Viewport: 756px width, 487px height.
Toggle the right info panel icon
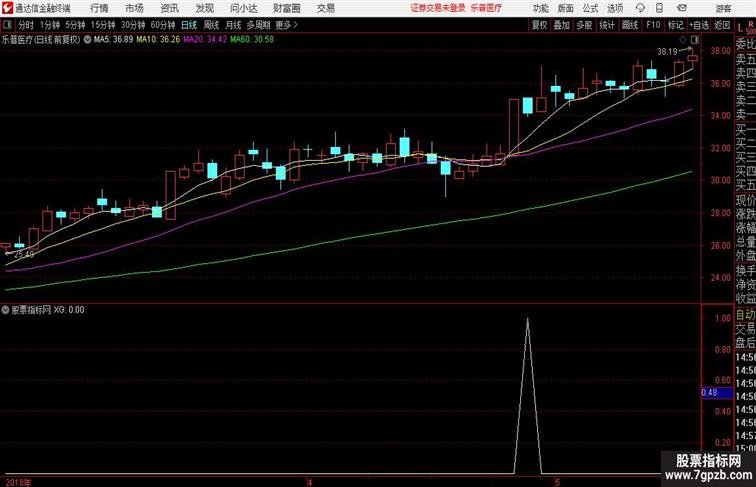694,40
